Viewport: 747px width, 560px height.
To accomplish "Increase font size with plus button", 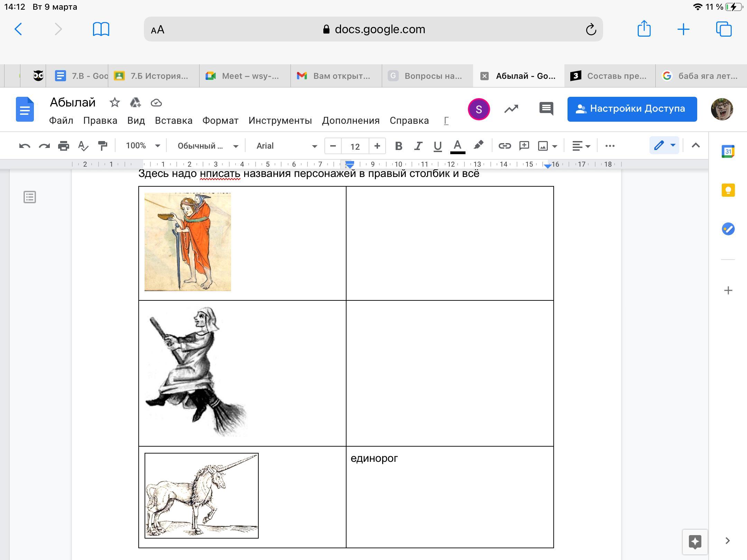I will coord(377,146).
